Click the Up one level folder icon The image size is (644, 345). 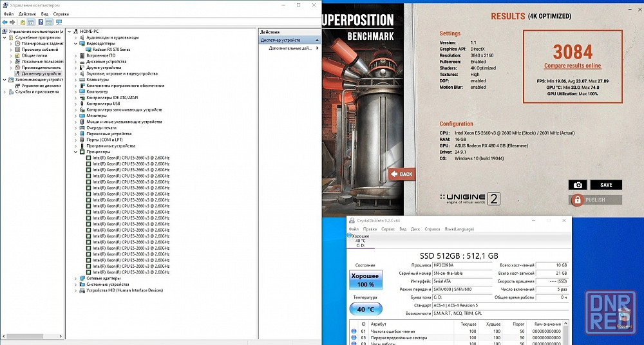pos(23,22)
